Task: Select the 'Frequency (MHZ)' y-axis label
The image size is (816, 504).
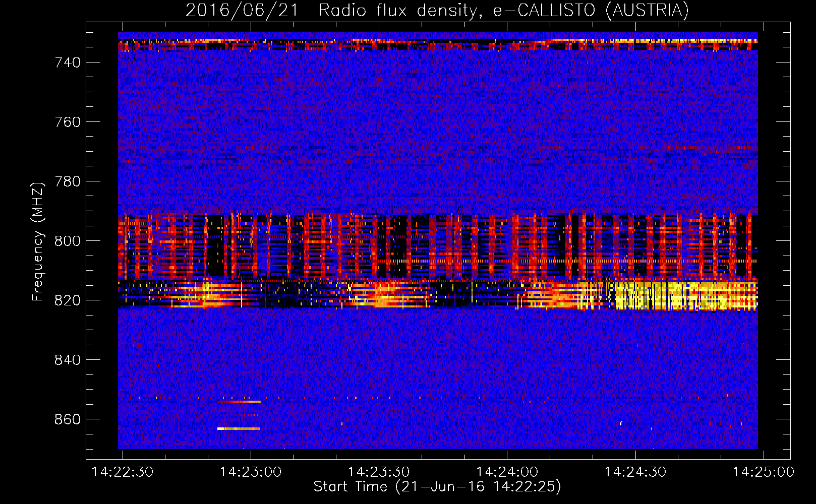Action: 37,241
